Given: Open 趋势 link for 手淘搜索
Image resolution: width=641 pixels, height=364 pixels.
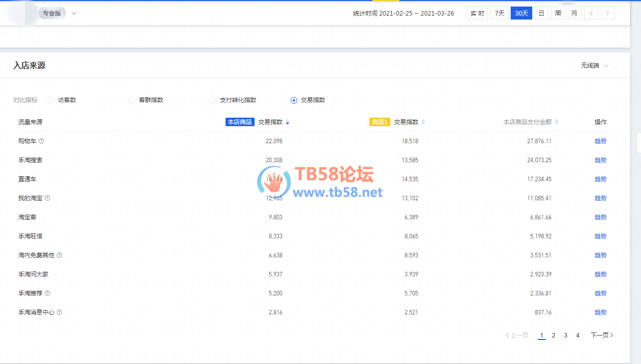Looking at the screenshot, I should (600, 160).
